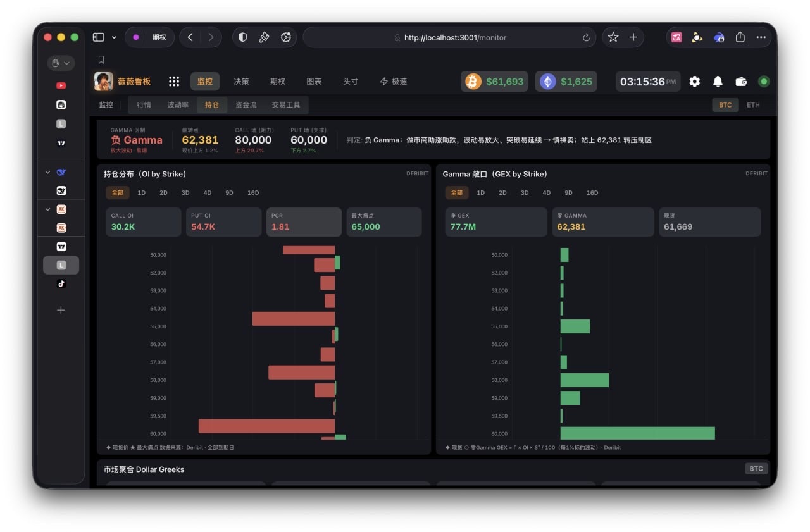The image size is (810, 532).
Task: Open the blue whale group icon in the sidebar
Action: (x=61, y=172)
